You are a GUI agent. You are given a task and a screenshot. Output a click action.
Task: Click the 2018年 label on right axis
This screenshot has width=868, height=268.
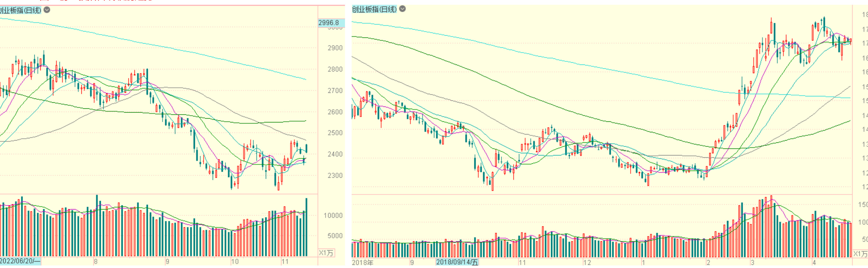[362, 262]
